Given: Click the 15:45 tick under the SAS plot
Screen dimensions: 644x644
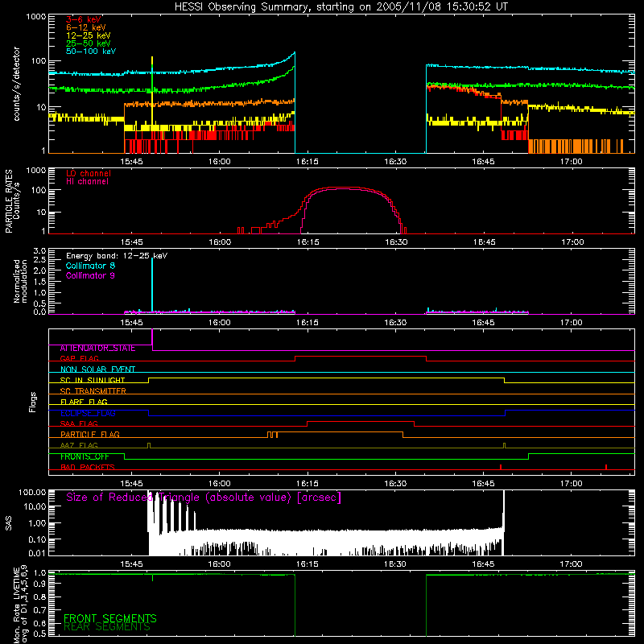Looking at the screenshot, I should point(131,564).
